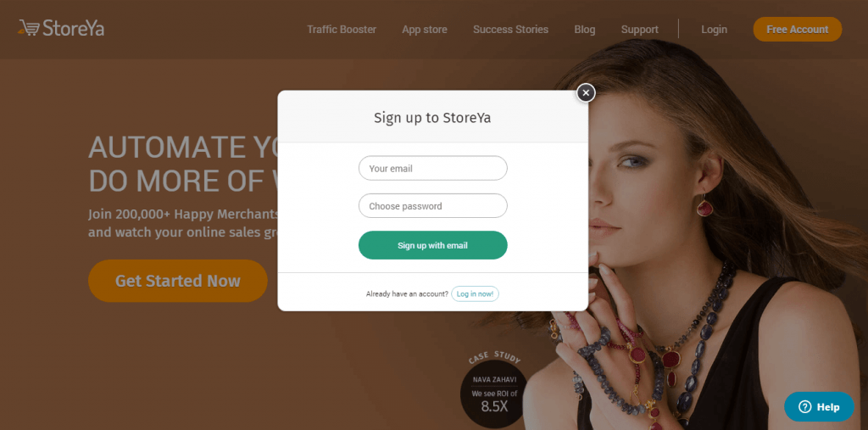
Task: Click the StoreYa wordmark text
Action: pyautogui.click(x=74, y=28)
